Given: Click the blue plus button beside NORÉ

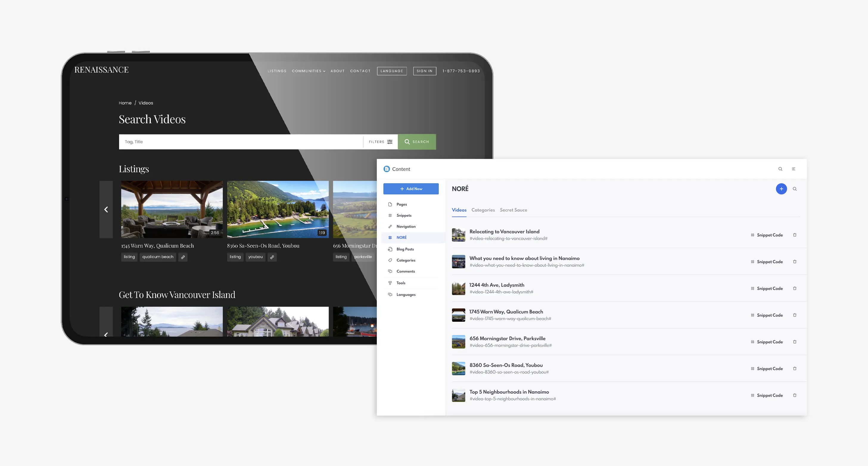Looking at the screenshot, I should pyautogui.click(x=781, y=189).
